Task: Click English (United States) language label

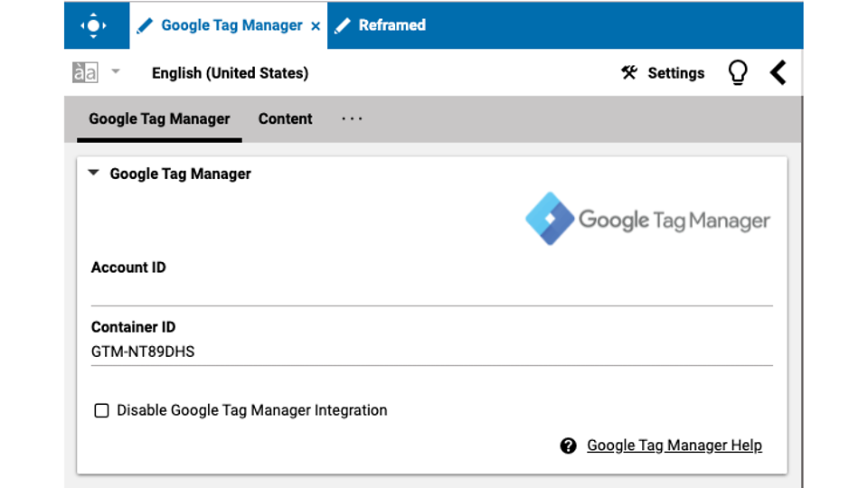Action: [231, 73]
